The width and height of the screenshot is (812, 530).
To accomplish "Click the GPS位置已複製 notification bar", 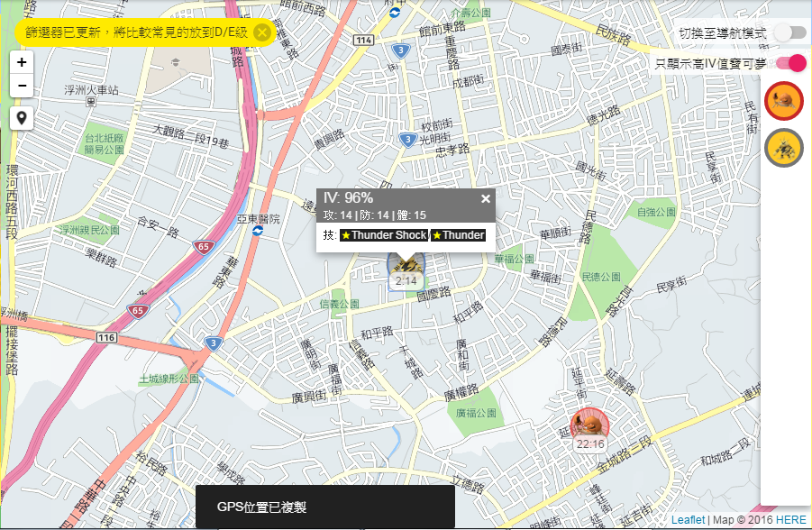I will (x=325, y=507).
